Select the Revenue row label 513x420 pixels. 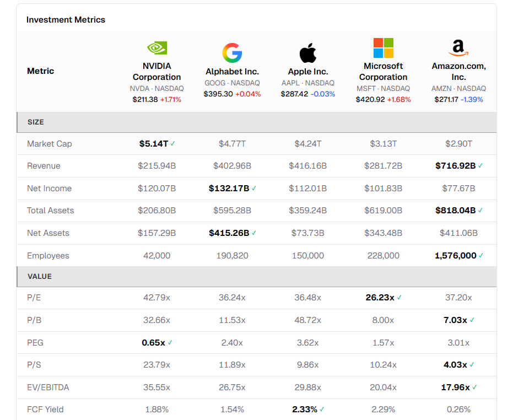pos(44,166)
